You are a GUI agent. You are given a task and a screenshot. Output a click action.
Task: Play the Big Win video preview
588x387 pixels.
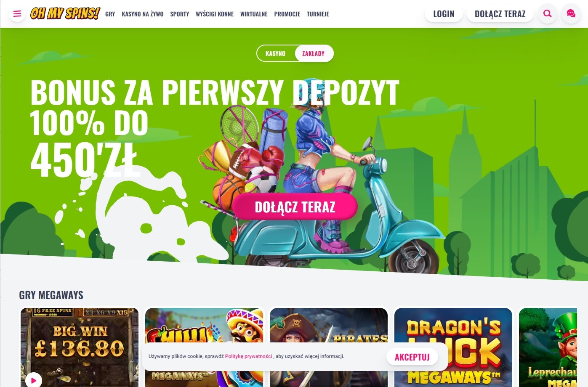coord(34,380)
